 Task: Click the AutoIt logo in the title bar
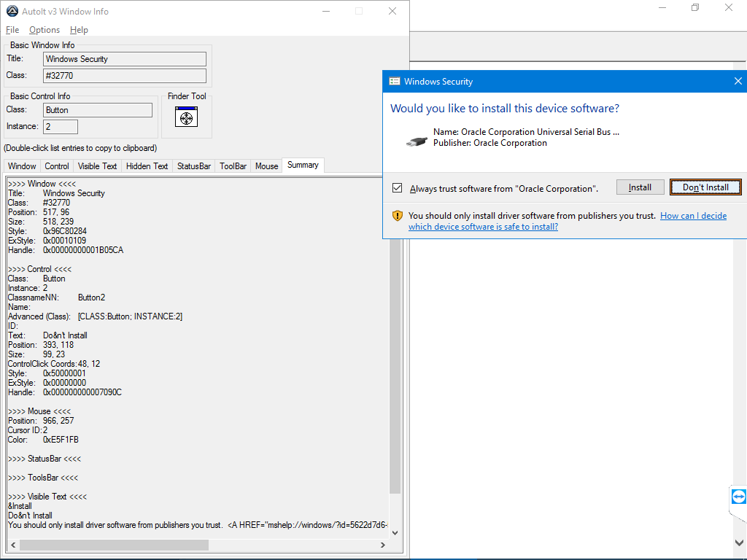12,11
